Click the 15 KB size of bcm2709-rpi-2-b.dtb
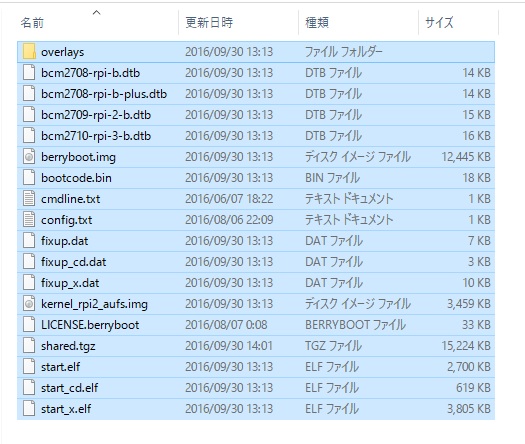Viewport: 525px width, 444px height. [476, 115]
